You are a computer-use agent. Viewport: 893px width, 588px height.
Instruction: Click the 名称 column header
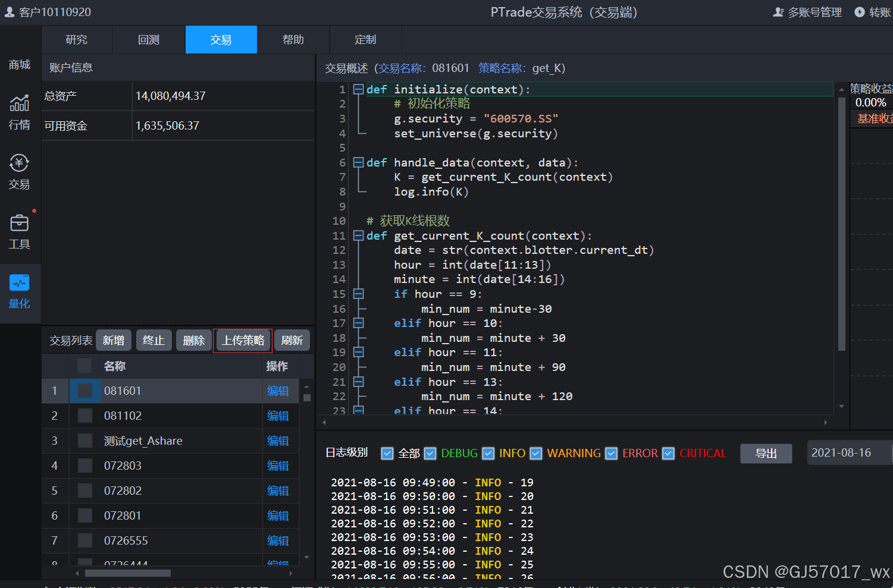[x=115, y=366]
